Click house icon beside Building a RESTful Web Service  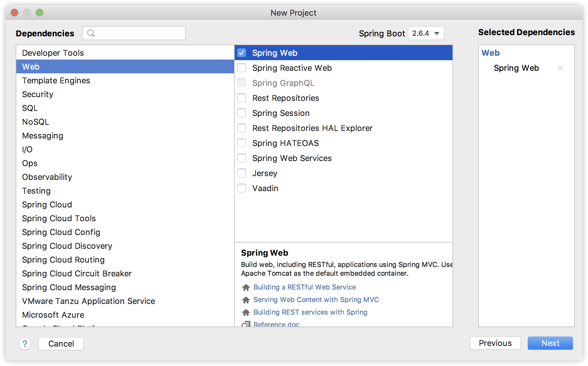click(x=246, y=287)
